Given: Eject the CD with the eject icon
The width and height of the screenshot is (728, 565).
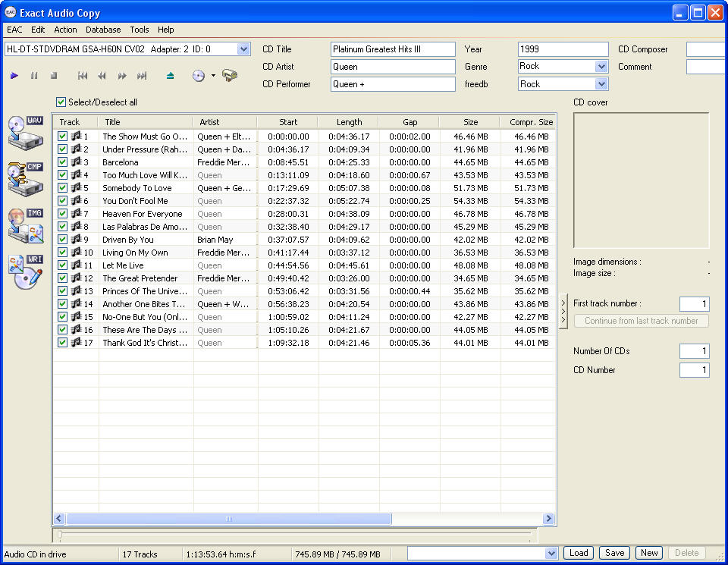Looking at the screenshot, I should [170, 76].
